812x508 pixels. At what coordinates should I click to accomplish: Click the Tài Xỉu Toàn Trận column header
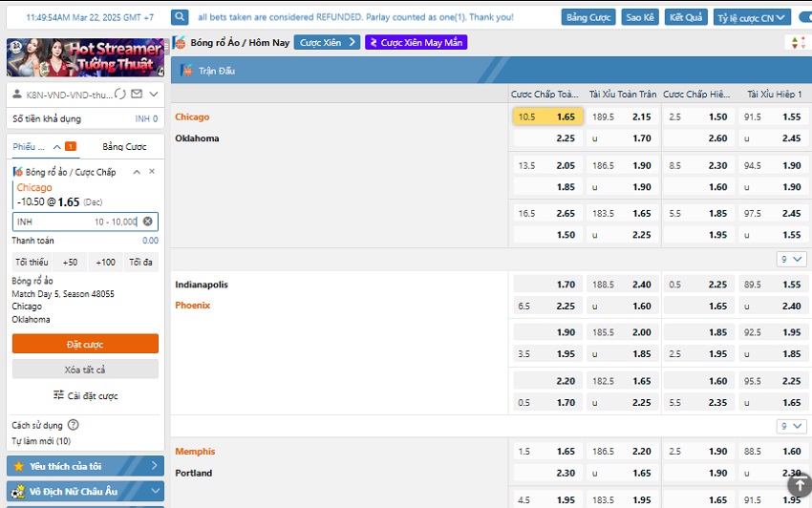point(623,95)
